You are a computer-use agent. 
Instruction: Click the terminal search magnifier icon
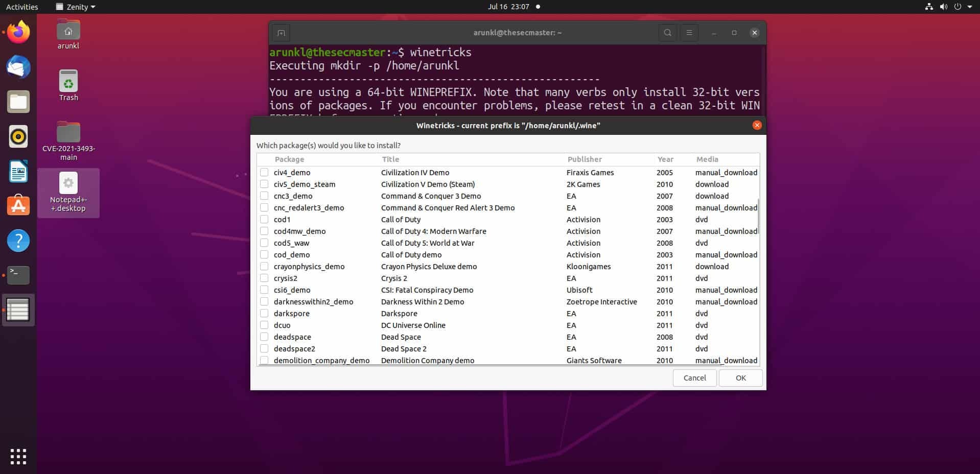click(667, 33)
